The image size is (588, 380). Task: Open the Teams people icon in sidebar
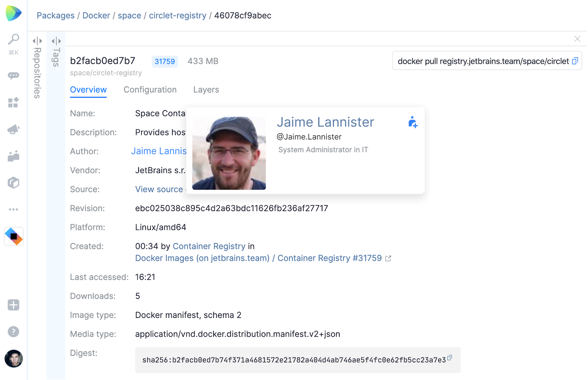tap(14, 156)
